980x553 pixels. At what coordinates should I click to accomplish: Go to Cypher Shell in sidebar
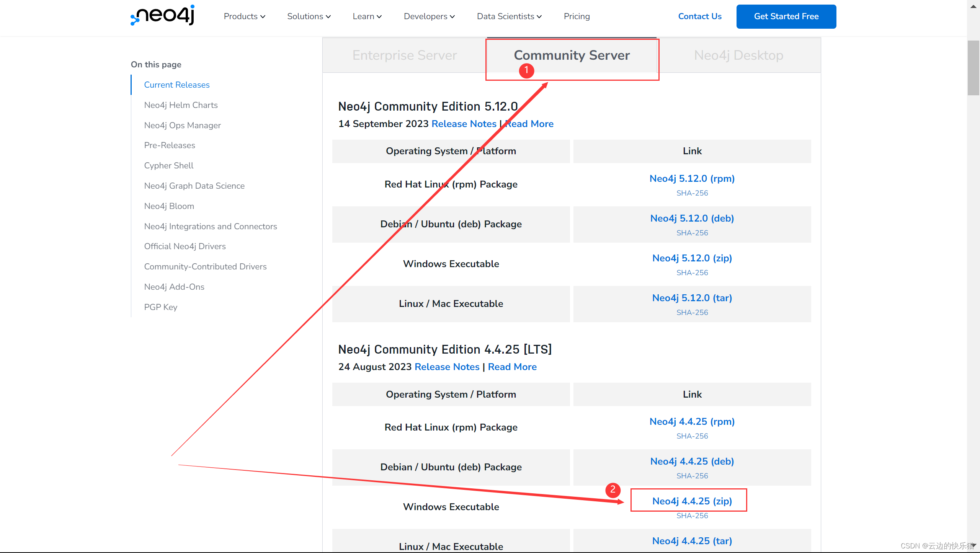[x=168, y=165]
